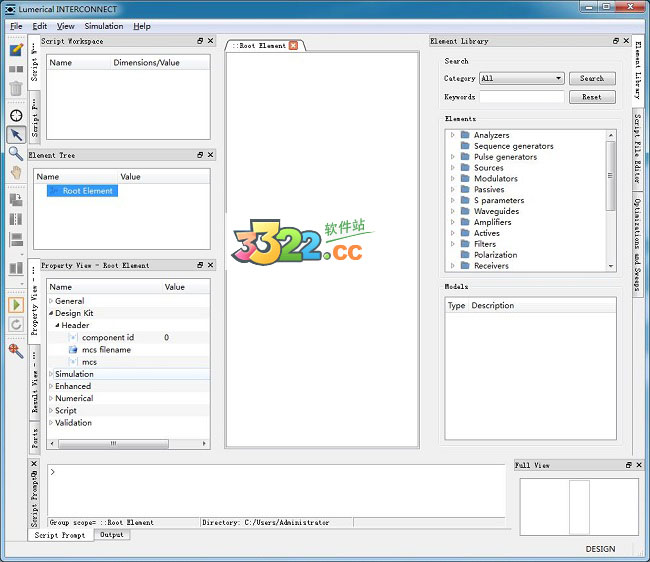650x562 pixels.
Task: Click the Reset button
Action: tap(592, 97)
